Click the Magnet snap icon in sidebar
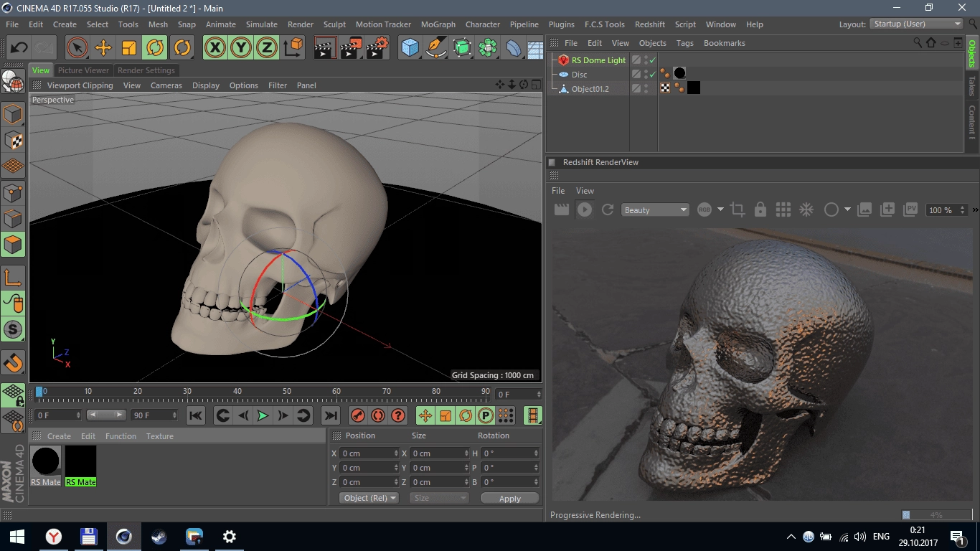Image resolution: width=980 pixels, height=551 pixels. coord(13,363)
